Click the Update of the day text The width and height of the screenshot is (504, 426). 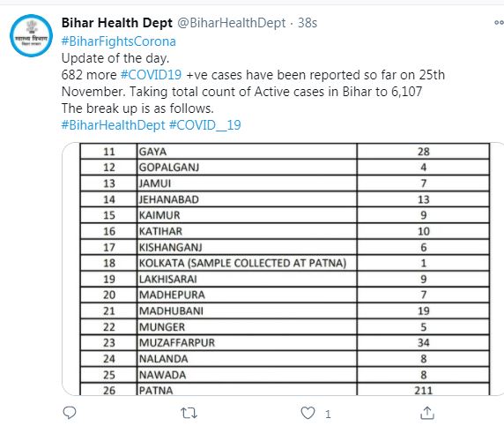coord(115,58)
